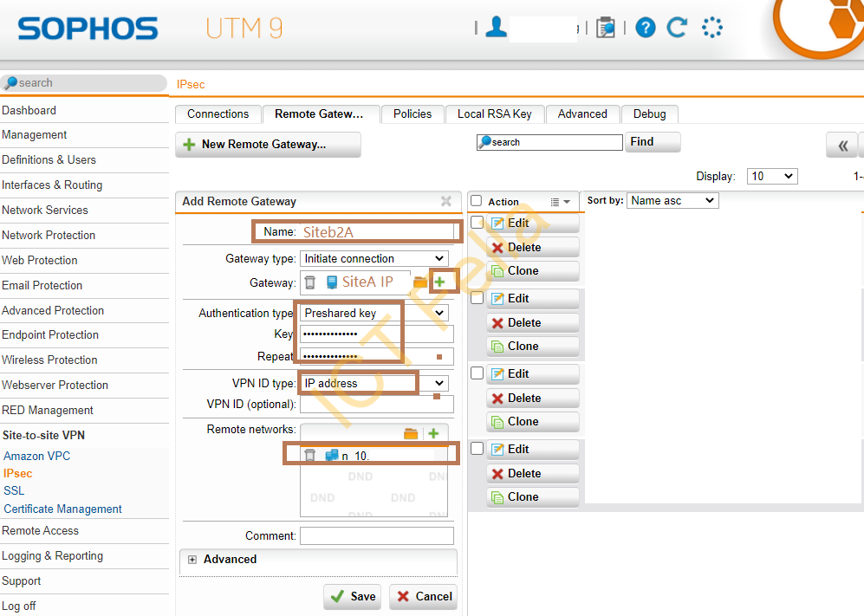864x616 pixels.
Task: Edit the second gateway entry
Action: point(533,299)
